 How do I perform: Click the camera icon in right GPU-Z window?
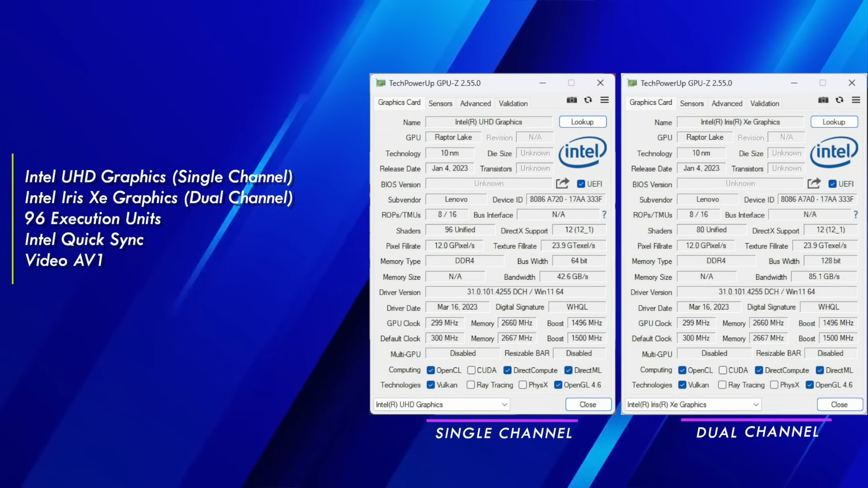click(x=823, y=100)
